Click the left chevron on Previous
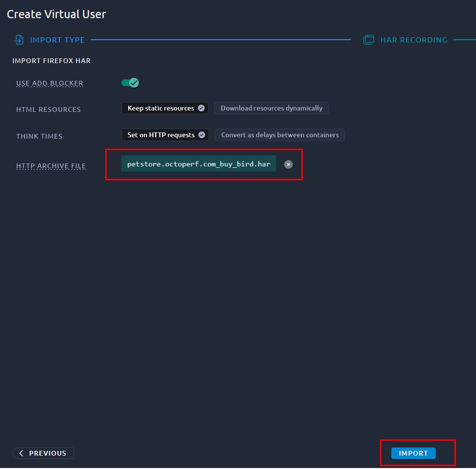This screenshot has width=476, height=469. pyautogui.click(x=21, y=453)
